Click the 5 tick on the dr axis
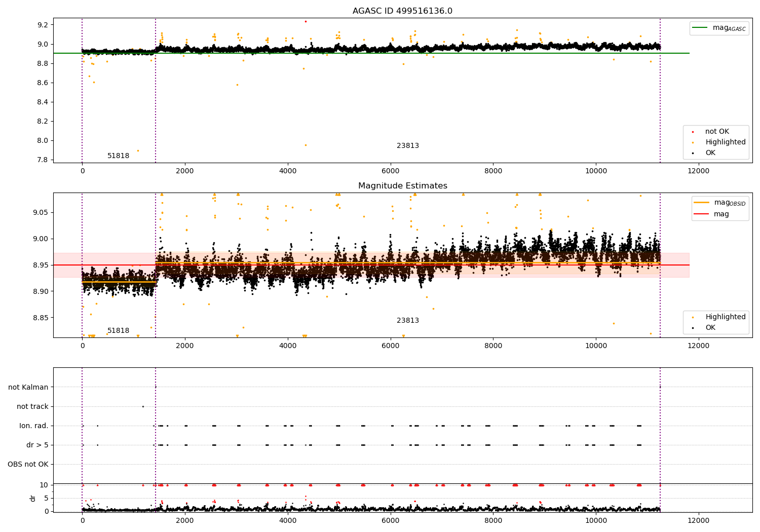 [x=46, y=498]
